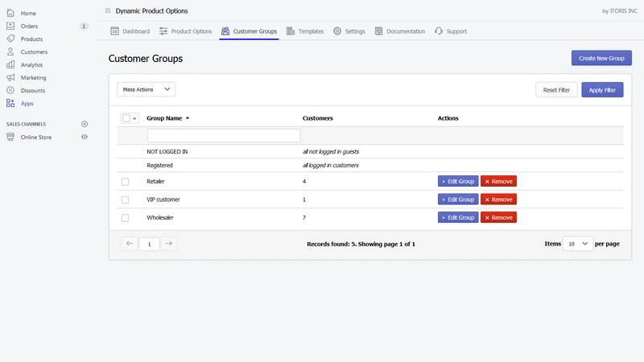Viewport: 644px width, 362px height.
Task: Open Discounts in the sidebar
Action: pyautogui.click(x=33, y=90)
